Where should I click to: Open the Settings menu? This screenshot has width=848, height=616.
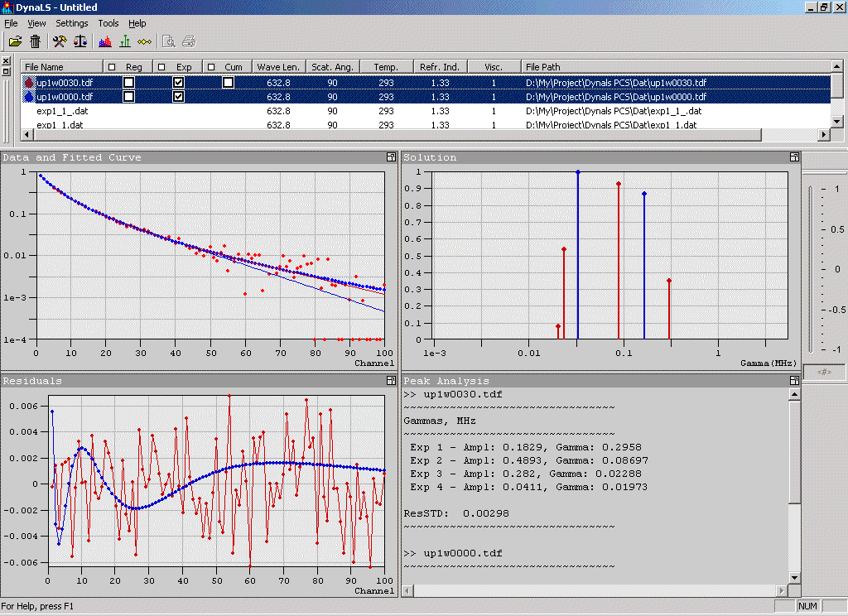click(x=72, y=23)
